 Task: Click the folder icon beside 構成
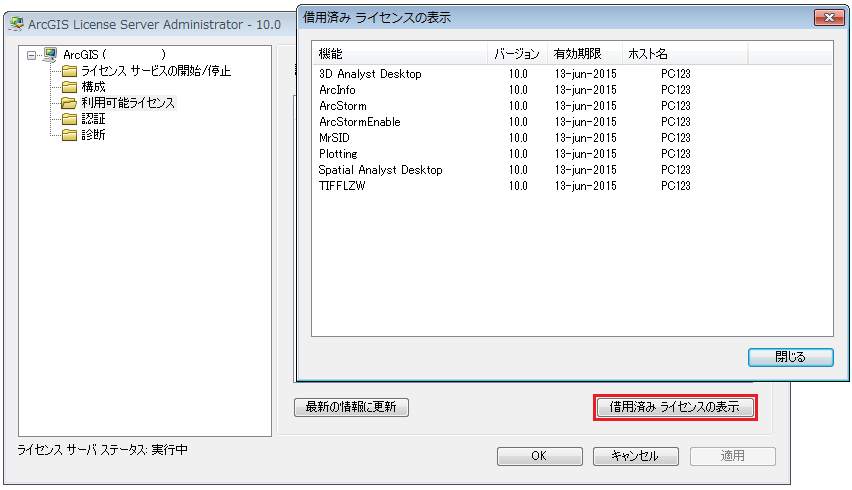69,87
